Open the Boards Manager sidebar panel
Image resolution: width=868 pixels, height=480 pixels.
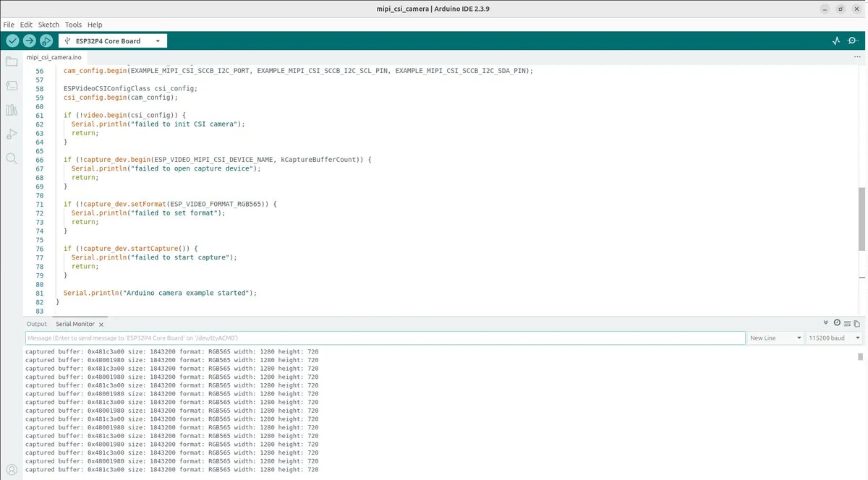pos(12,85)
